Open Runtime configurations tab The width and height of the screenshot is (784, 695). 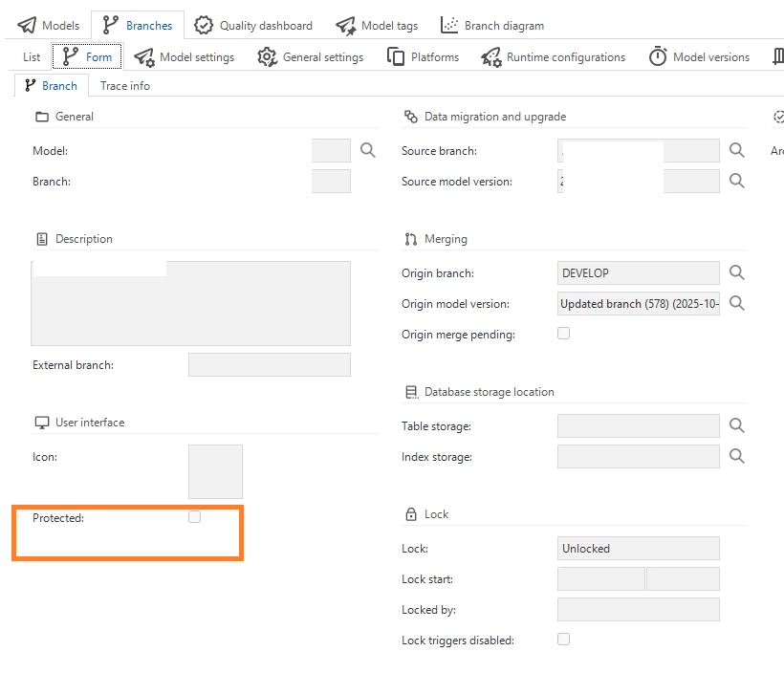point(553,57)
